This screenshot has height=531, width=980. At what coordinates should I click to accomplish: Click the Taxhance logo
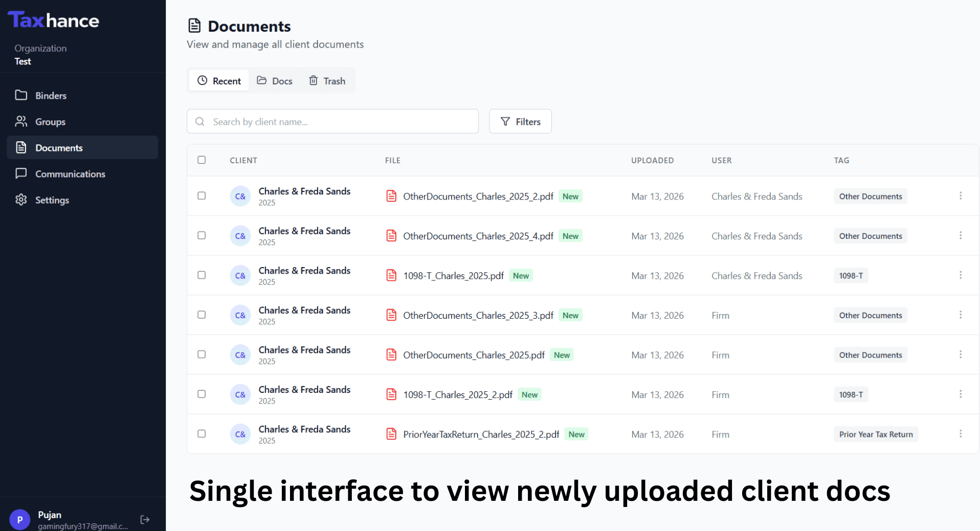point(53,20)
